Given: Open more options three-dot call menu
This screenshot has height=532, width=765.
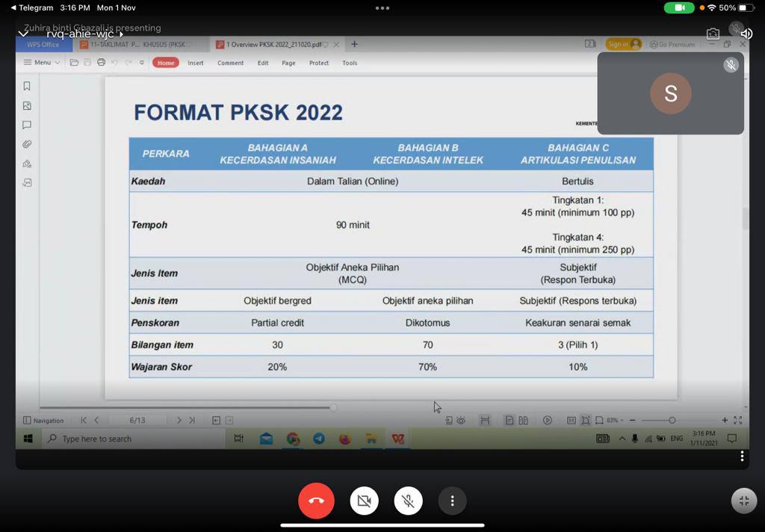Looking at the screenshot, I should (452, 501).
